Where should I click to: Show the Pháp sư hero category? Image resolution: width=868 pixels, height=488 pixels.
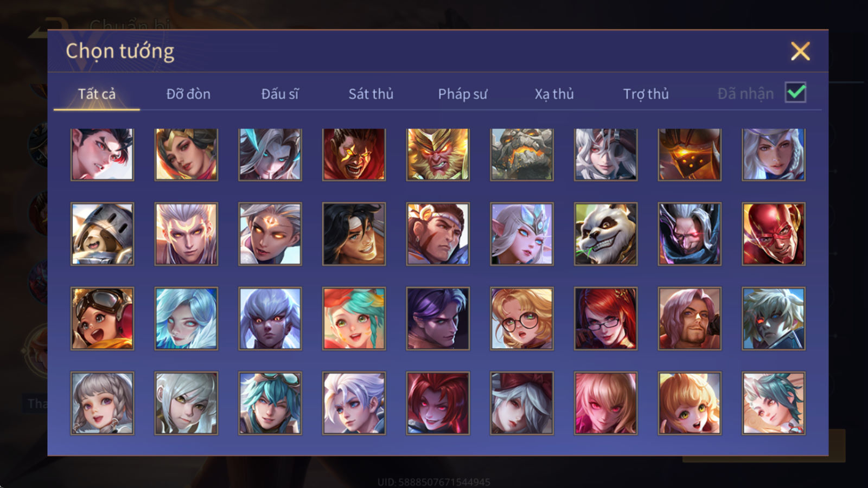pos(463,94)
